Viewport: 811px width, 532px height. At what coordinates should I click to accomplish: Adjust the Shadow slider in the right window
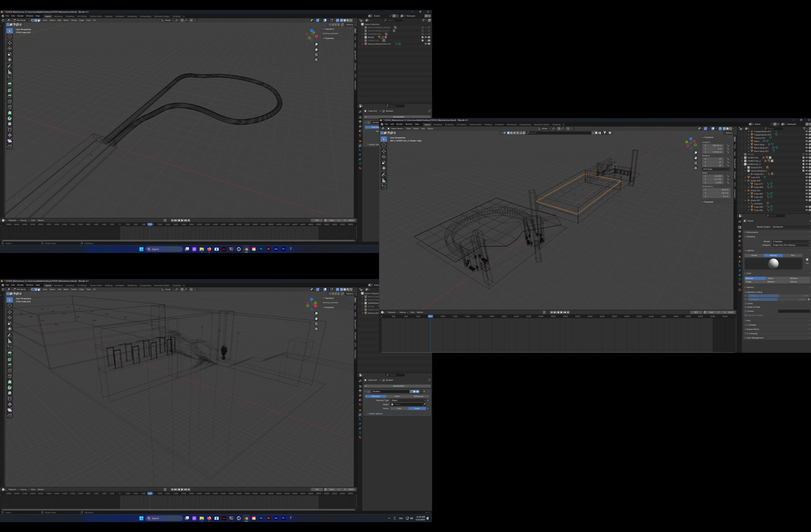(x=777, y=299)
